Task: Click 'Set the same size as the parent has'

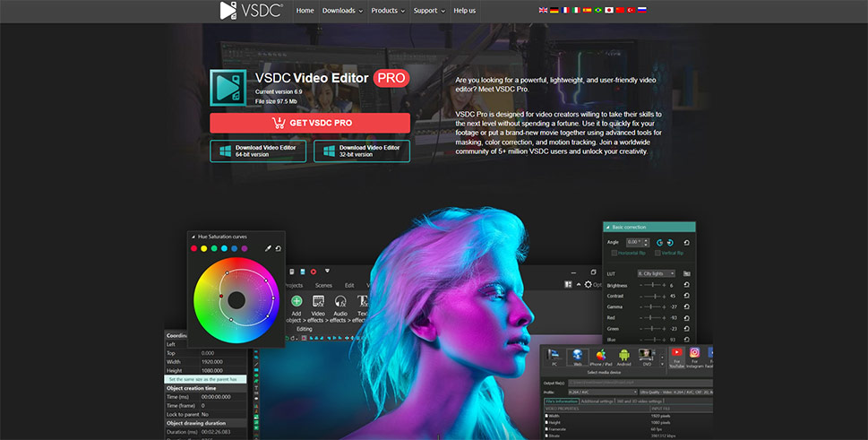Action: 205,380
